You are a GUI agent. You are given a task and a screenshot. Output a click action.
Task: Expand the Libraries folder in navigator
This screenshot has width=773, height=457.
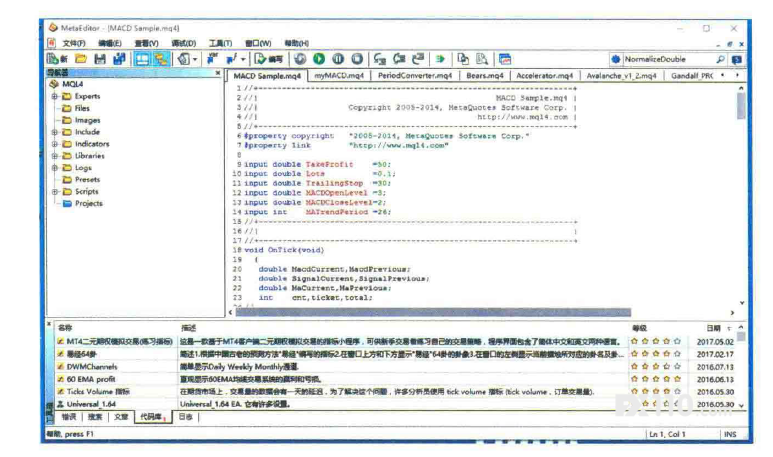(55, 156)
